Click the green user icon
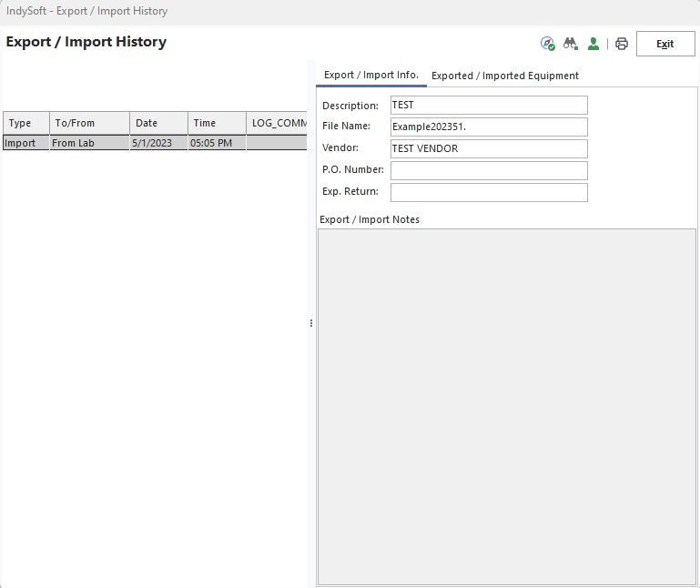 (x=593, y=44)
